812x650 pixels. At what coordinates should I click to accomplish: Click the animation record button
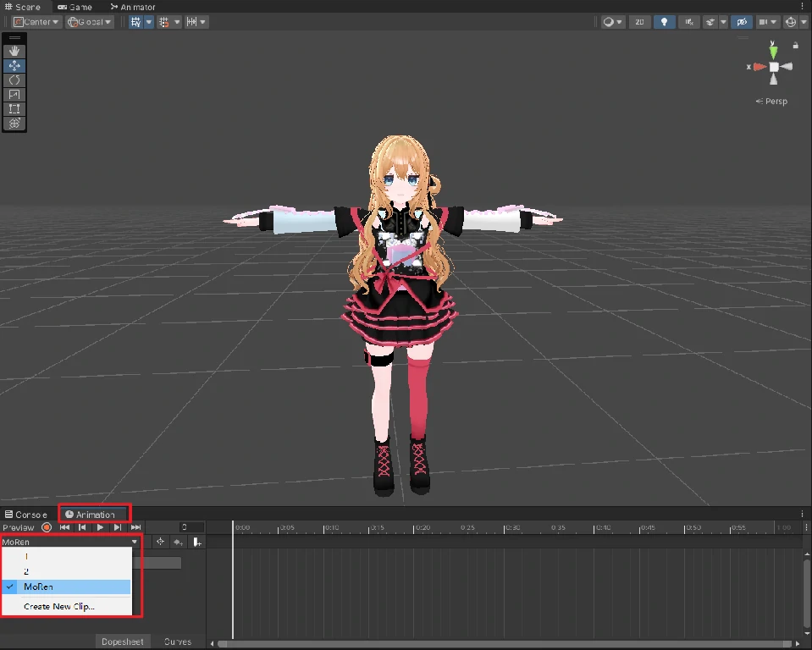point(47,527)
